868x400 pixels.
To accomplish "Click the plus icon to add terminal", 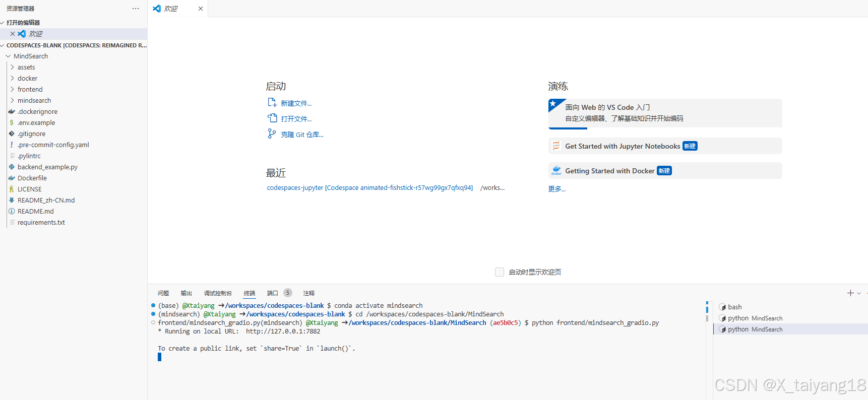I will (850, 293).
